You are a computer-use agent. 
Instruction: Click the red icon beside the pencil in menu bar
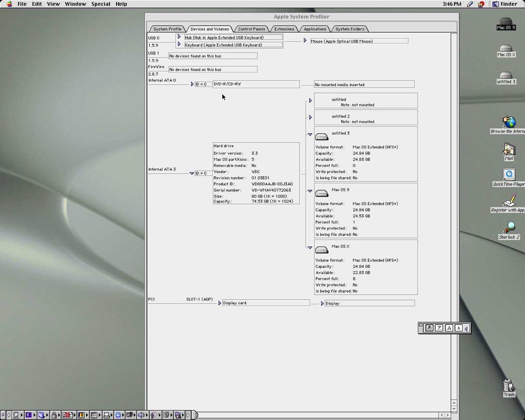click(481, 4)
